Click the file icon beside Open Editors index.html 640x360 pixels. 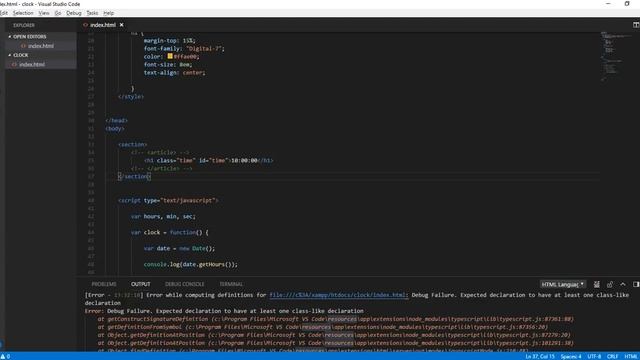[x=23, y=46]
